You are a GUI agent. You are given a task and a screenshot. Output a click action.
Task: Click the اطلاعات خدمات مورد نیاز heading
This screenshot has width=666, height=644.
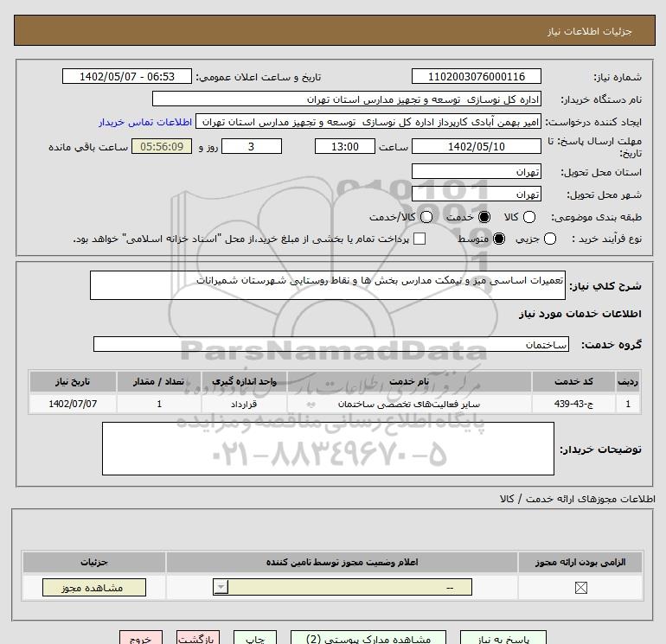point(580,313)
